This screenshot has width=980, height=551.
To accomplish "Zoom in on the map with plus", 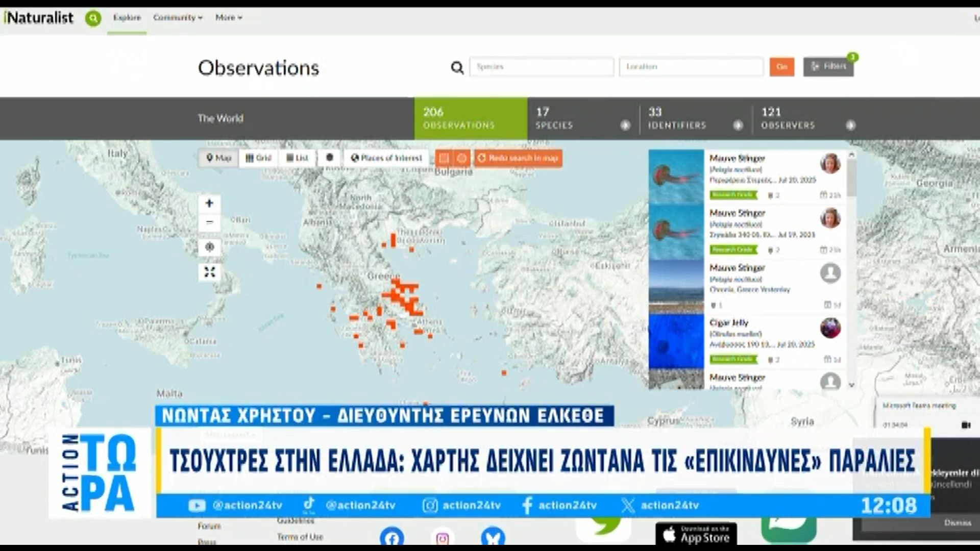I will point(209,204).
